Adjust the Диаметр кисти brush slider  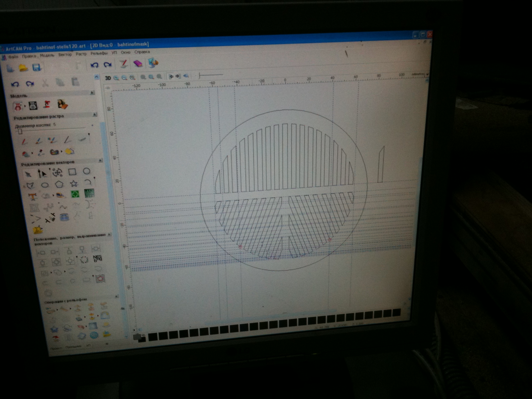(x=20, y=131)
